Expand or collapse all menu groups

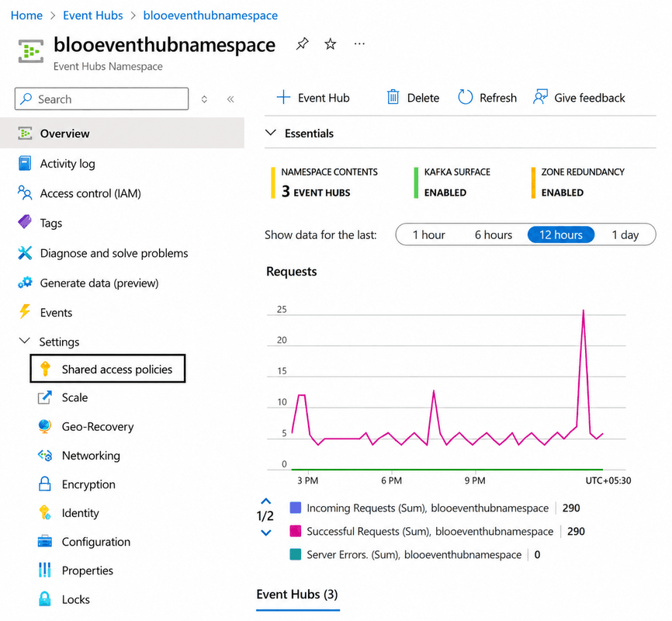(204, 99)
